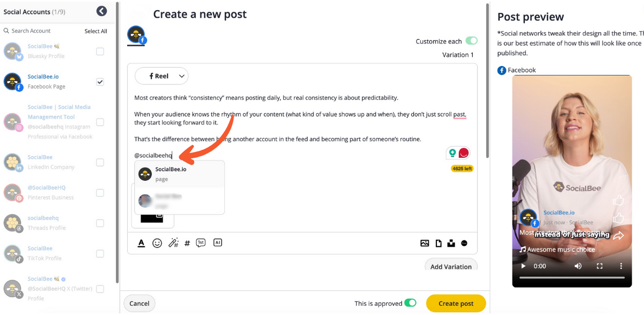This screenshot has height=315, width=644.
Task: Collapse the Social Accounts sidebar
Action: point(101,11)
